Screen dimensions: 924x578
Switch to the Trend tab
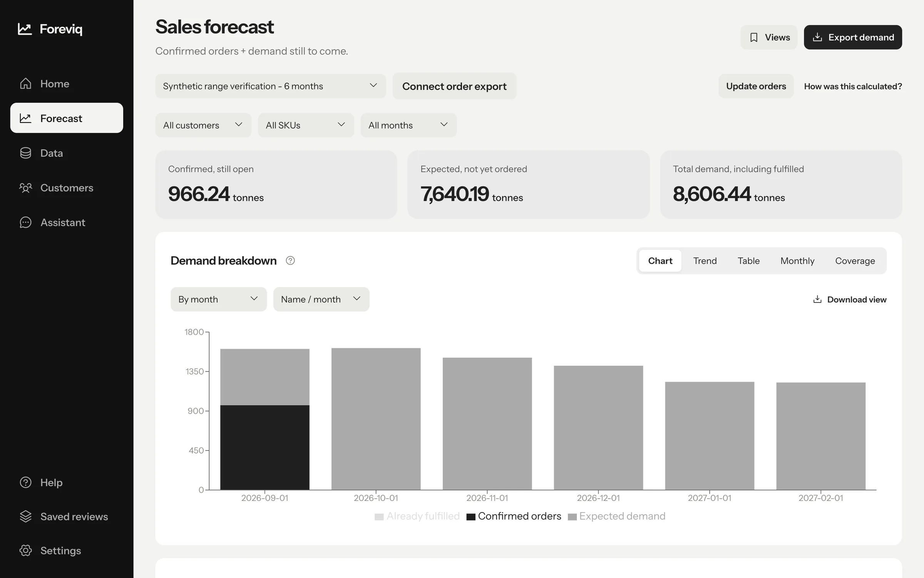pyautogui.click(x=705, y=261)
